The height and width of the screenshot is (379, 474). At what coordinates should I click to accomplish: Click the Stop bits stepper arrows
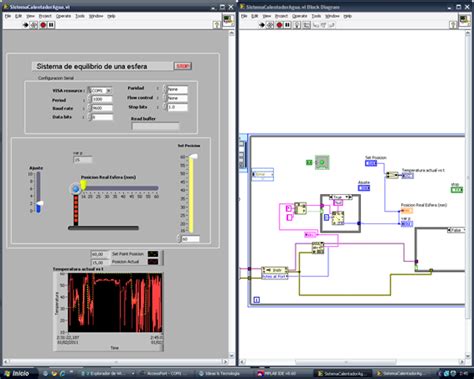pos(165,107)
